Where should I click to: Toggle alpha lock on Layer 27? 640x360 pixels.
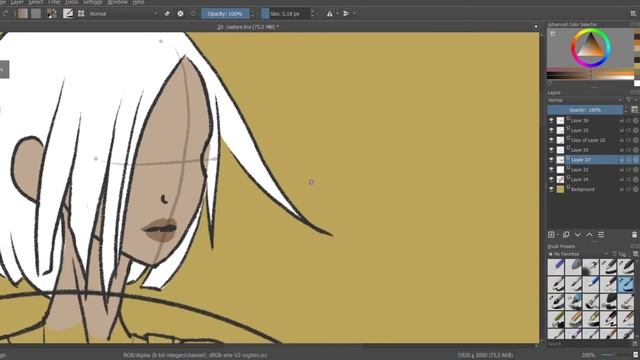pyautogui.click(x=636, y=160)
